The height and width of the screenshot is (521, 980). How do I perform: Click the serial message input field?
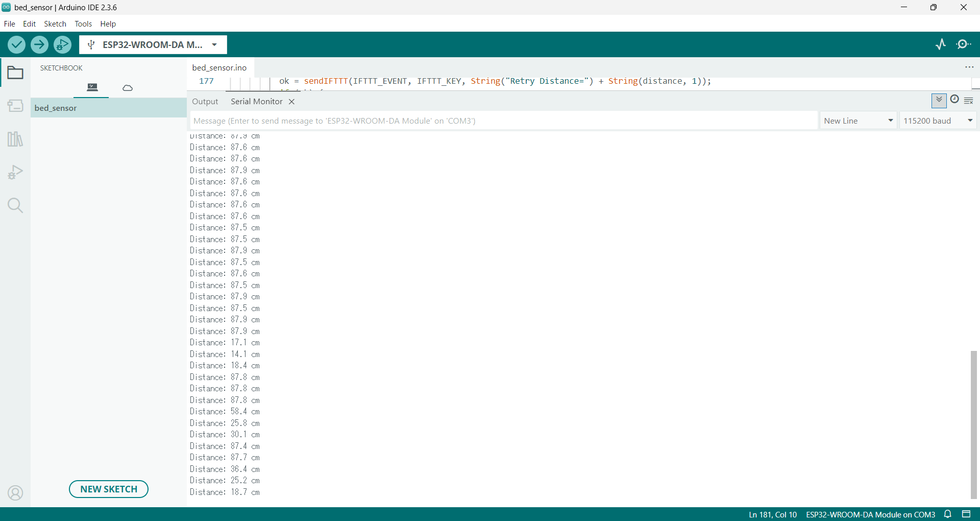(x=504, y=121)
